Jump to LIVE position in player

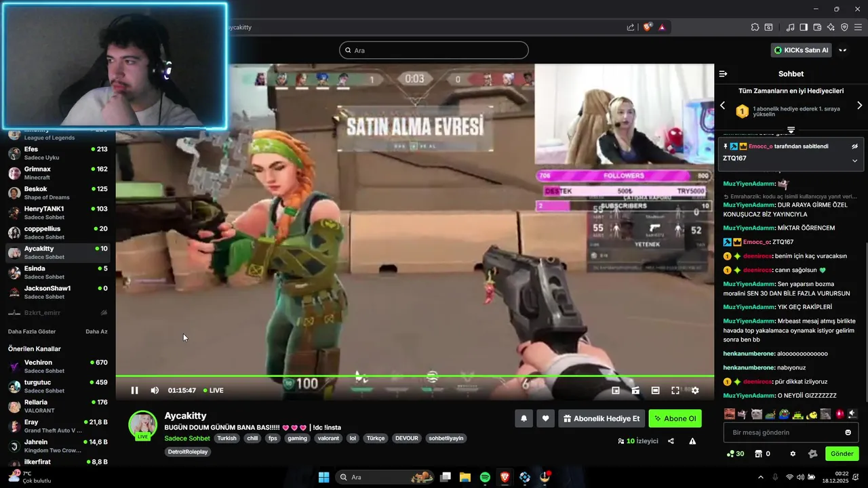coord(213,390)
